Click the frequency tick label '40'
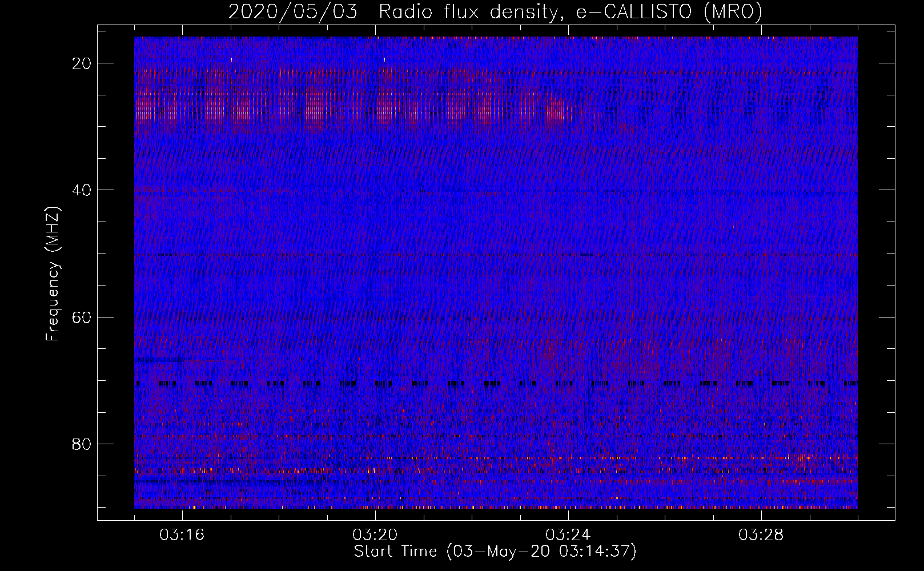 [82, 190]
